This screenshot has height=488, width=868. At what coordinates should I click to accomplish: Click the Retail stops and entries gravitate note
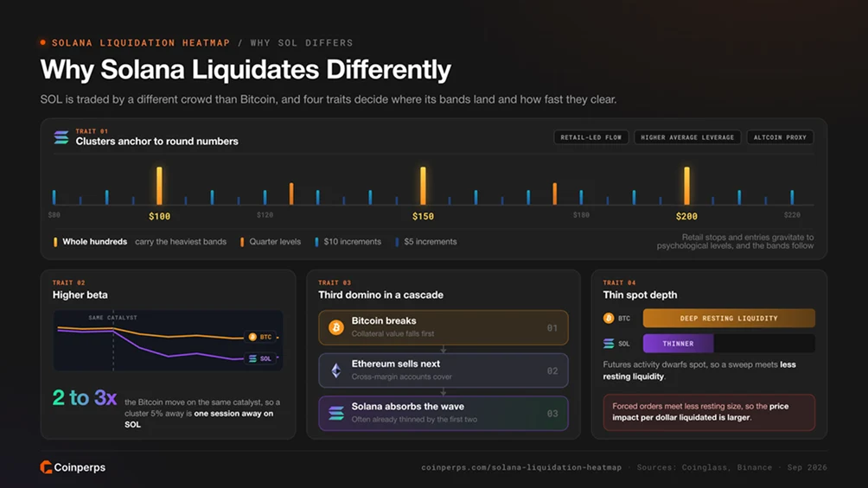click(735, 241)
